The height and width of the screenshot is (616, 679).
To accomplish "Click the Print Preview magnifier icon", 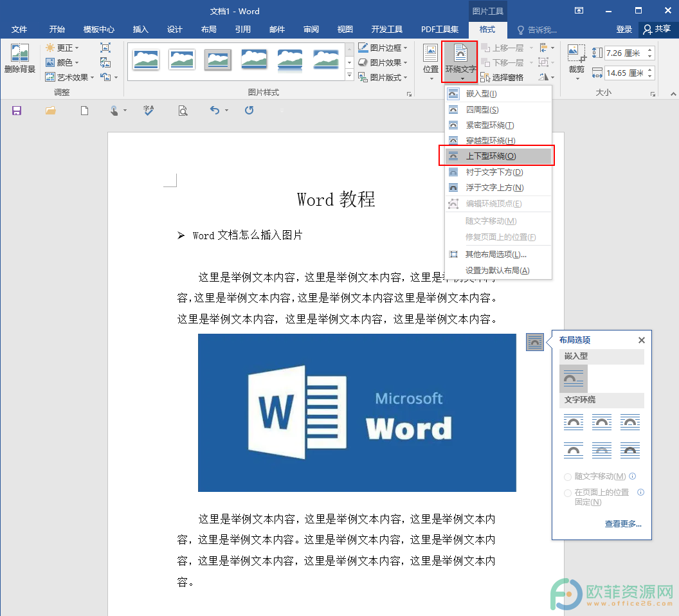I will 183,111.
